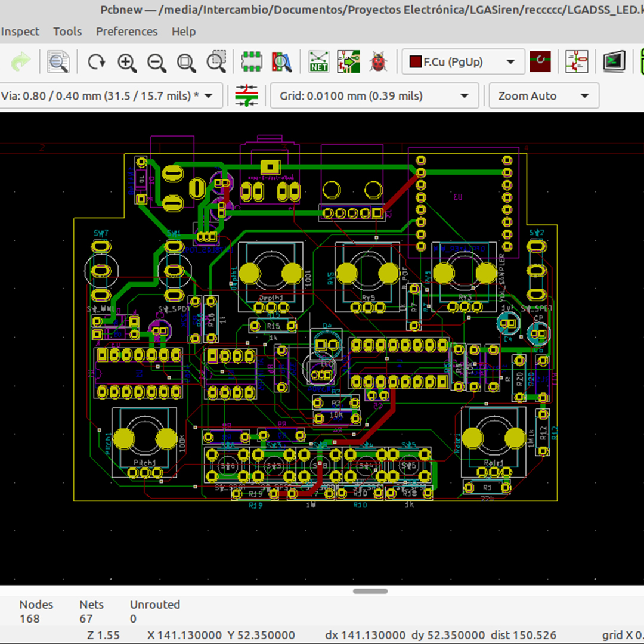This screenshot has height=644, width=644.
Task: Open the Find tool with magnifier icon
Action: pos(58,62)
